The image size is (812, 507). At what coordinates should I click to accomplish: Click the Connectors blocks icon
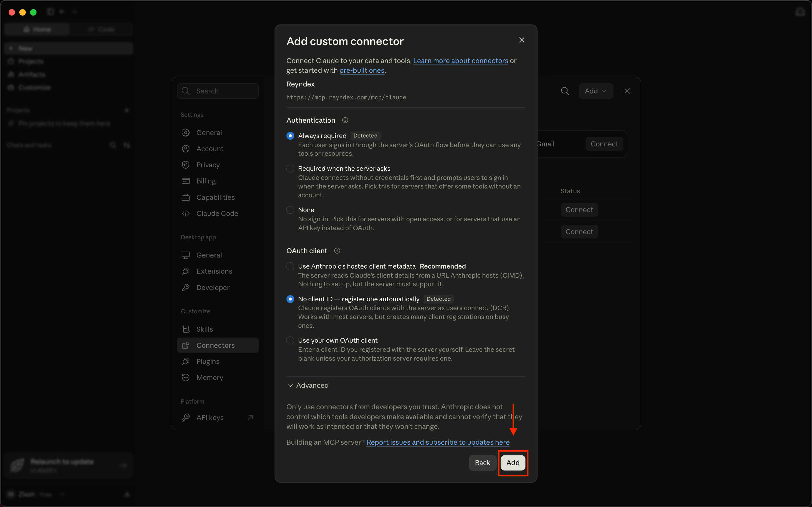[186, 345]
